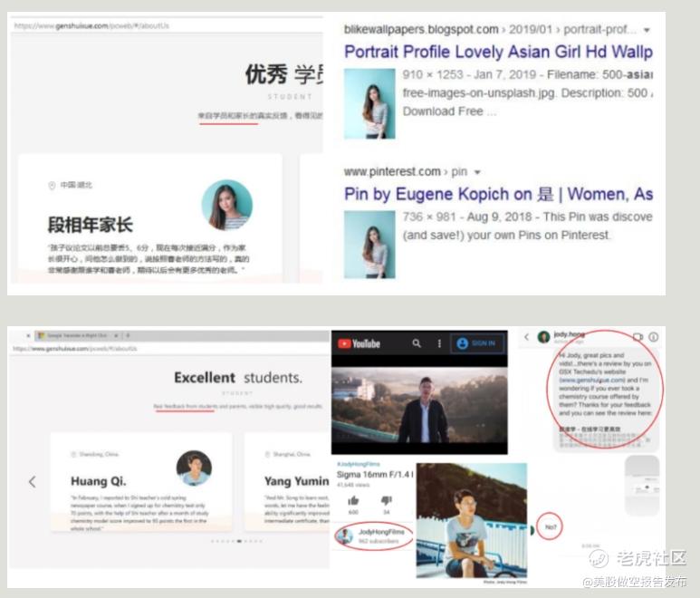Click Huang Qi's profile avatar
The height and width of the screenshot is (598, 700).
click(x=194, y=468)
